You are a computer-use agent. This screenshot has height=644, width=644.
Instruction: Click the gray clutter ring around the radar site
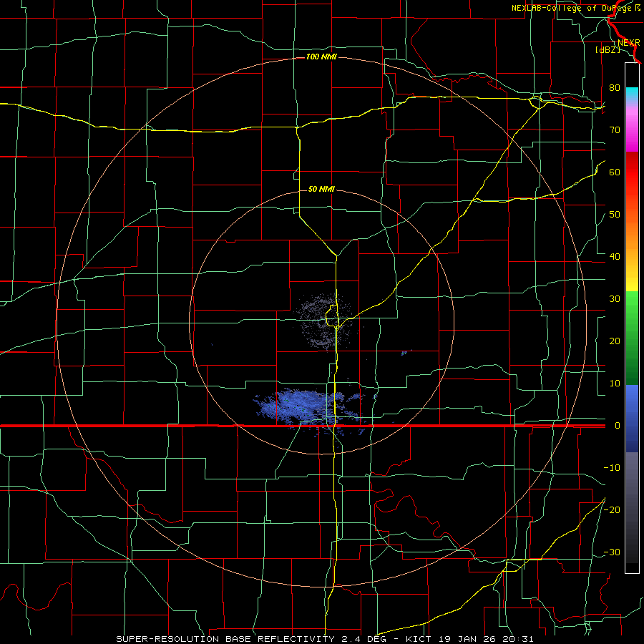324,321
